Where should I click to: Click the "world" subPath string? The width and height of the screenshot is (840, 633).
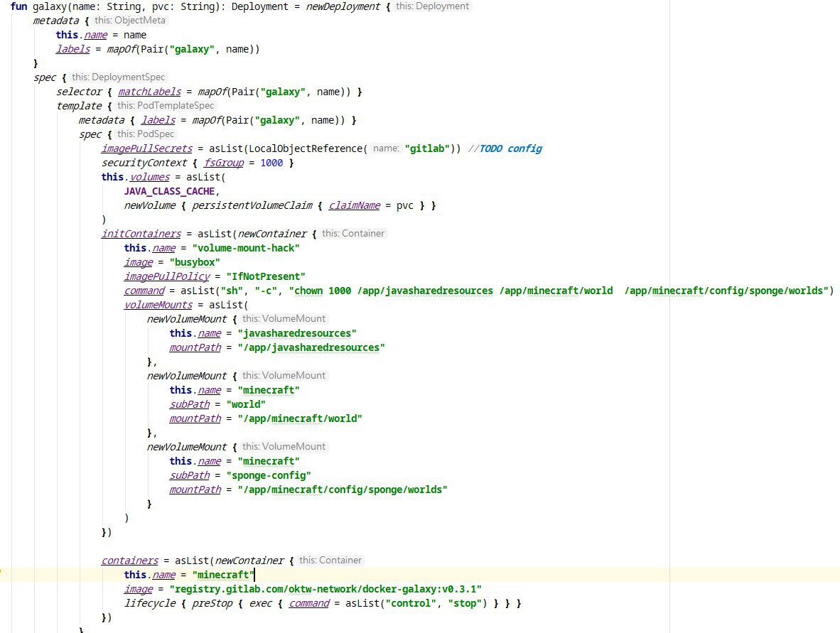(x=246, y=404)
